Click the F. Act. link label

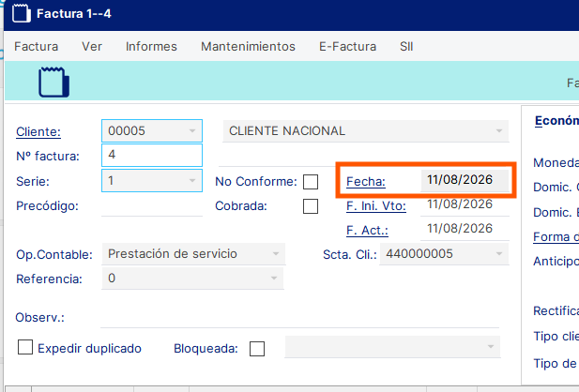tap(368, 231)
